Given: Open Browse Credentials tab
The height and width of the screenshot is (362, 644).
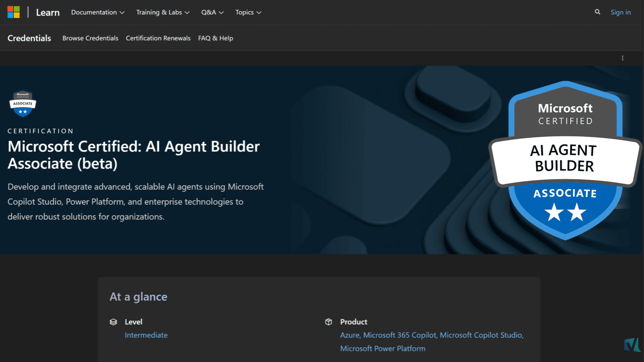Looking at the screenshot, I should 90,38.
